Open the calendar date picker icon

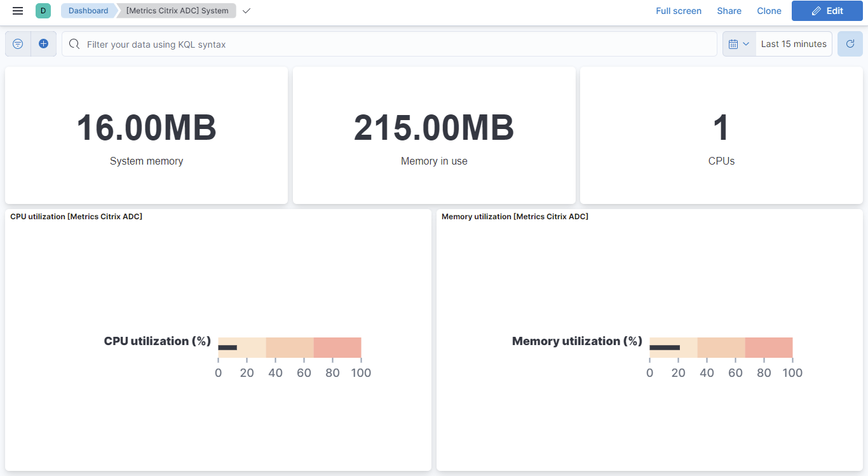pyautogui.click(x=735, y=43)
